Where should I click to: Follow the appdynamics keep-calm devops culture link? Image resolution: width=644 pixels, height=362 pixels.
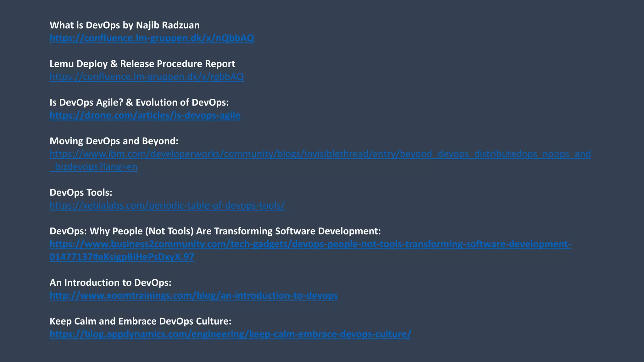(230, 334)
